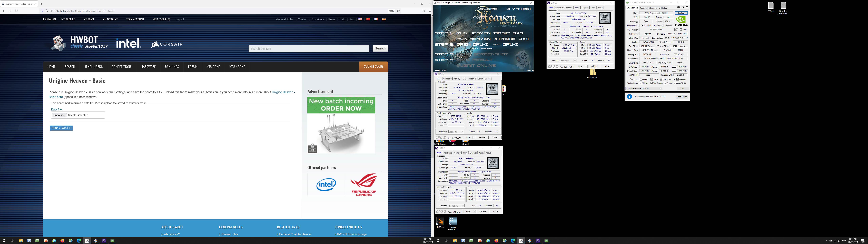Image resolution: width=868 pixels, height=244 pixels.
Task: Click the Bus Interface question mark in GPU-Z
Action: click(687, 38)
